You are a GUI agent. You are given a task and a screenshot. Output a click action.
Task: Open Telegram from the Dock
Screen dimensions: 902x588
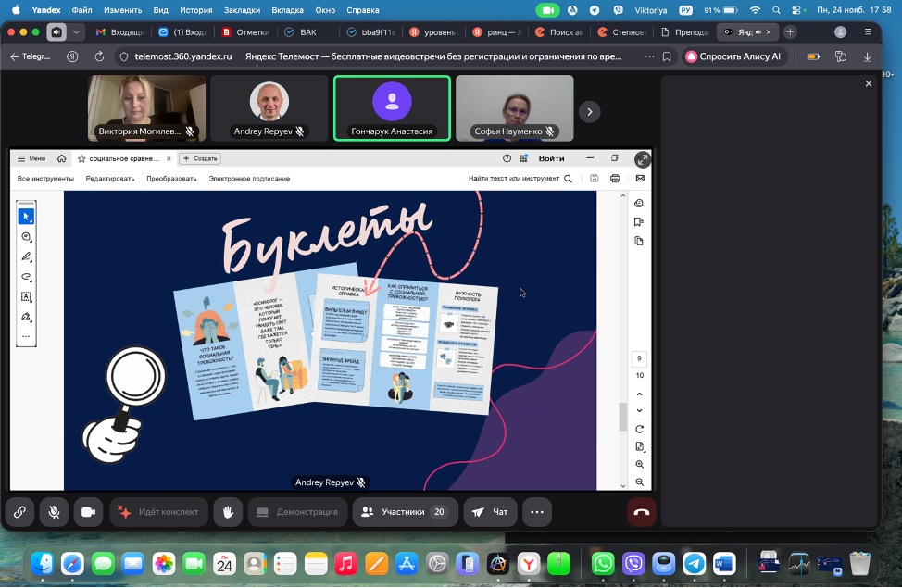pos(694,563)
